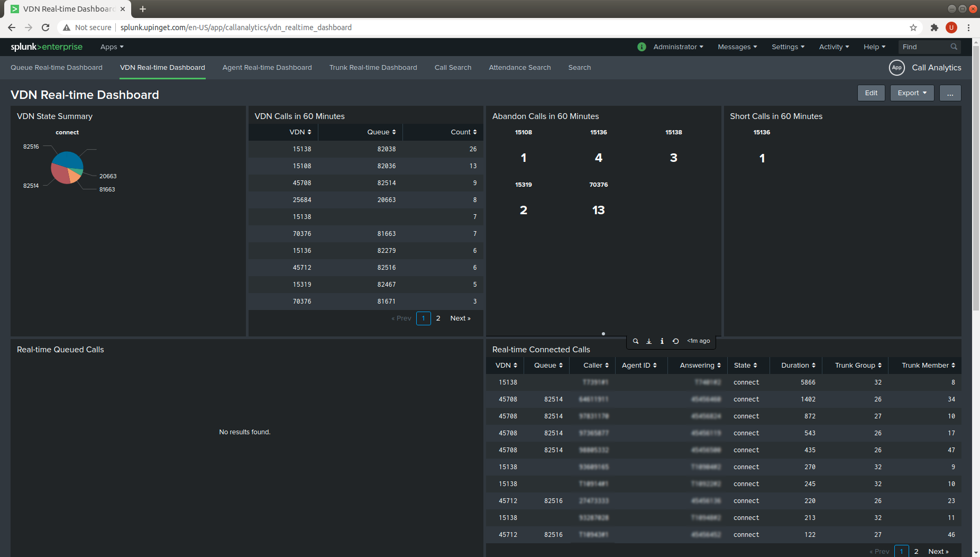This screenshot has width=980, height=557.
Task: Open the Chrome profile avatar
Action: click(951, 28)
